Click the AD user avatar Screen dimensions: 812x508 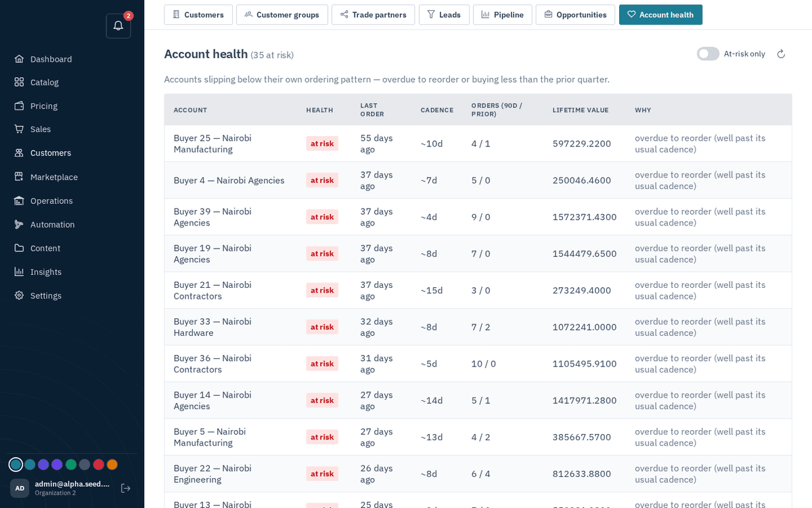(x=20, y=488)
